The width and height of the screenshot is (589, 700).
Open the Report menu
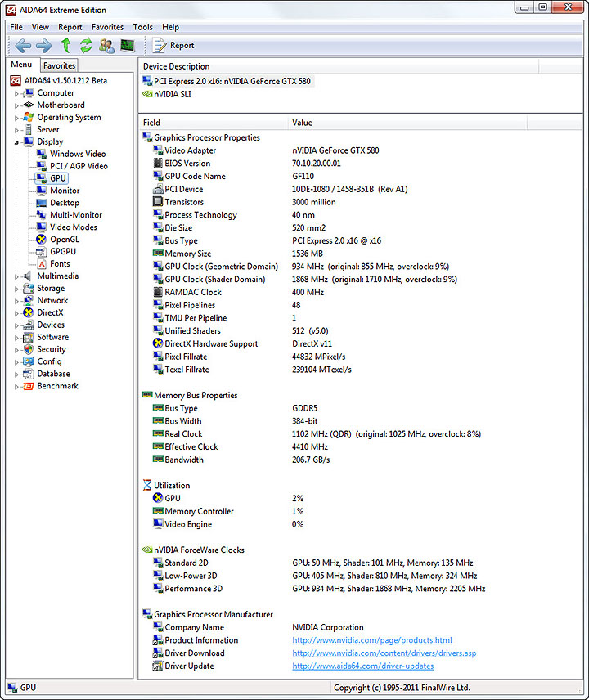(x=70, y=27)
